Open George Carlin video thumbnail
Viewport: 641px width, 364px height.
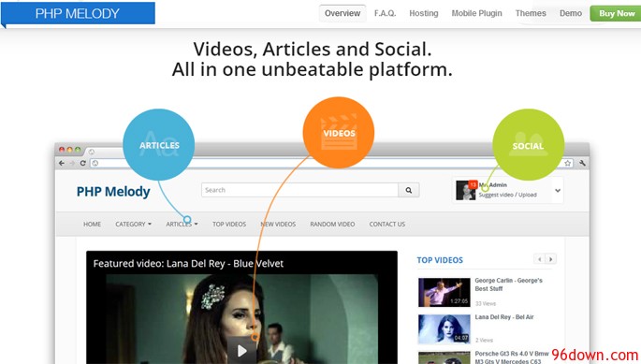[x=444, y=292]
